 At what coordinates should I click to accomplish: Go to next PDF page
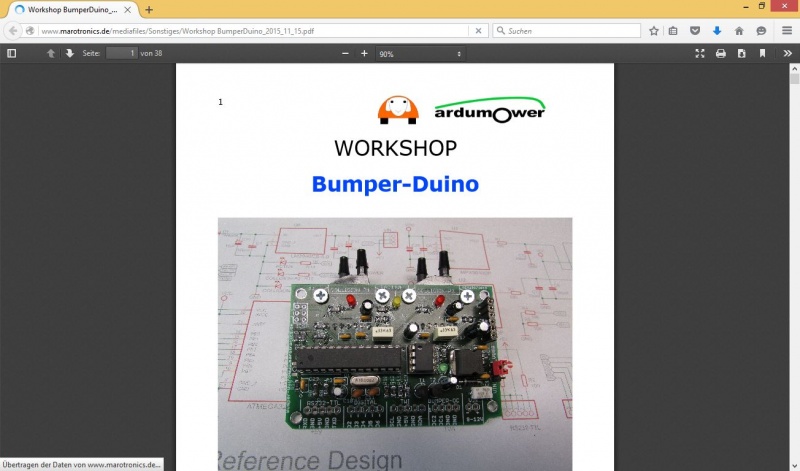pyautogui.click(x=69, y=53)
